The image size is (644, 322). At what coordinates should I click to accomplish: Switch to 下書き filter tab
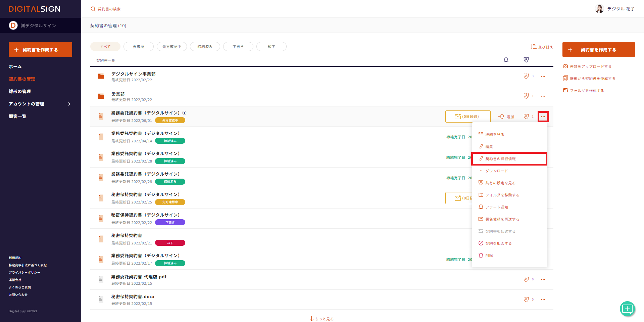pyautogui.click(x=238, y=47)
